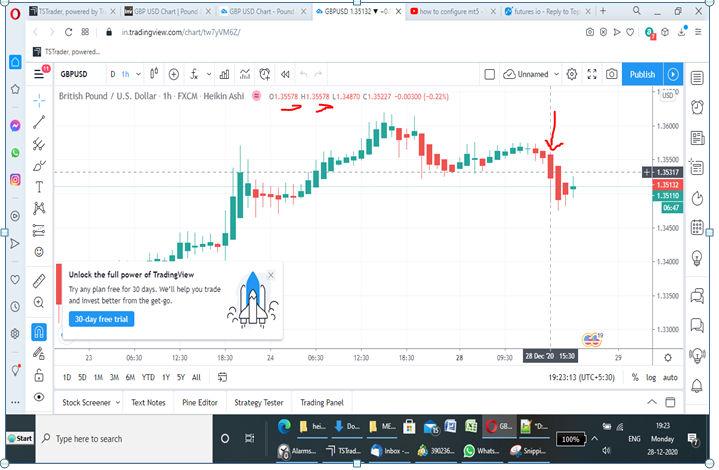719x470 pixels.
Task: Open the pattern tools icon
Action: 39,209
